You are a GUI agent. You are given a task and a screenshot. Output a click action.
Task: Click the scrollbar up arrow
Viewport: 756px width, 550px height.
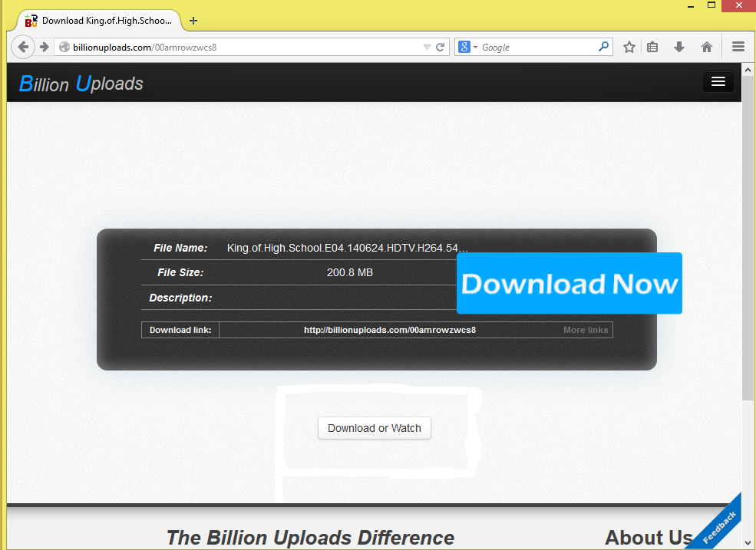(x=748, y=70)
